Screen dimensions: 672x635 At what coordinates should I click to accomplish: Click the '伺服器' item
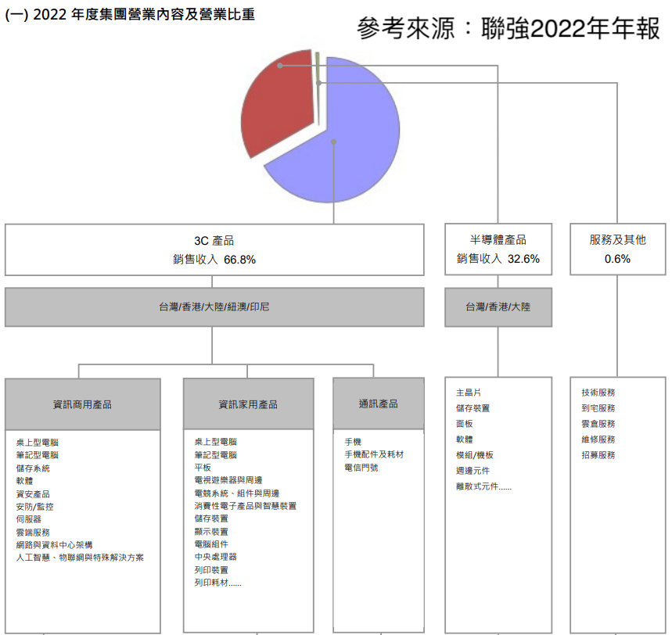pyautogui.click(x=29, y=519)
